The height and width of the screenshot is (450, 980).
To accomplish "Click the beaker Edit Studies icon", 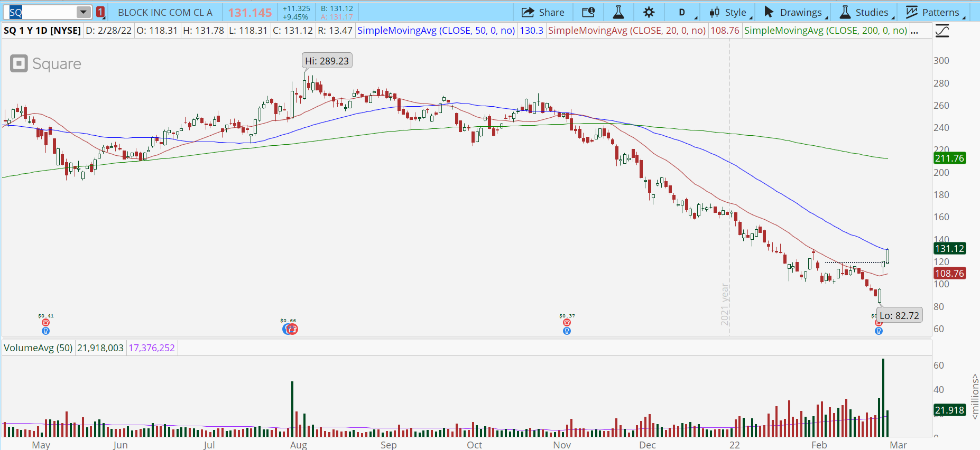I will click(x=618, y=12).
